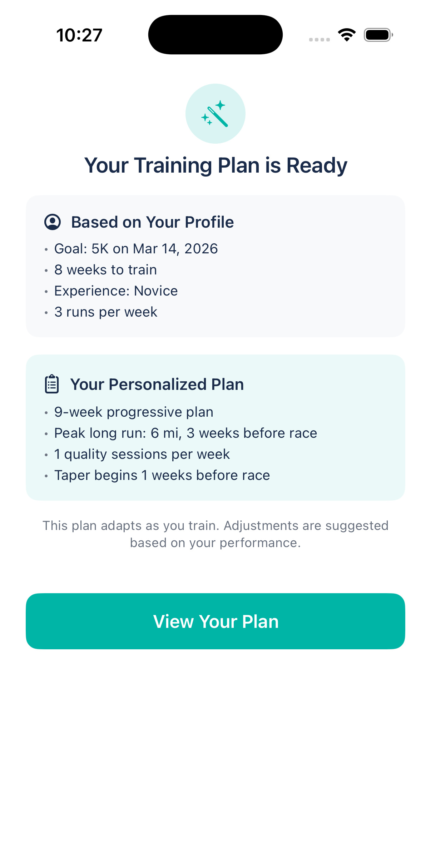This screenshot has height=868, width=431.
Task: Tap the magic wand sparkle icon
Action: [x=215, y=114]
